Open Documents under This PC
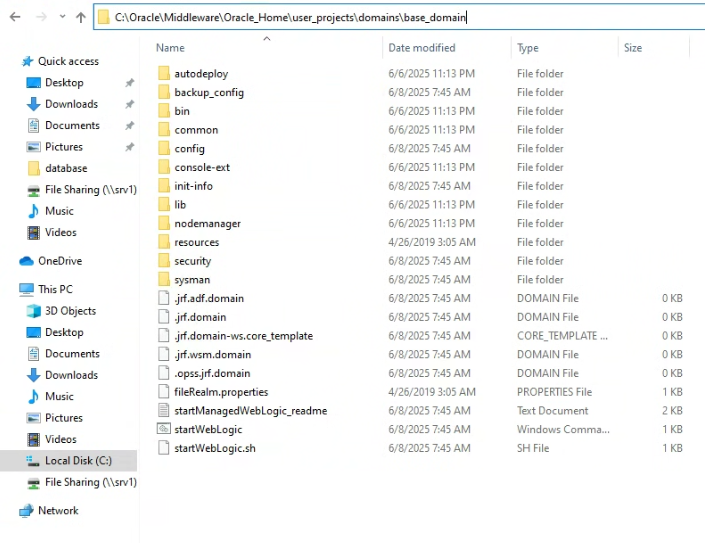Viewport: 705px width, 543px height. [x=72, y=353]
